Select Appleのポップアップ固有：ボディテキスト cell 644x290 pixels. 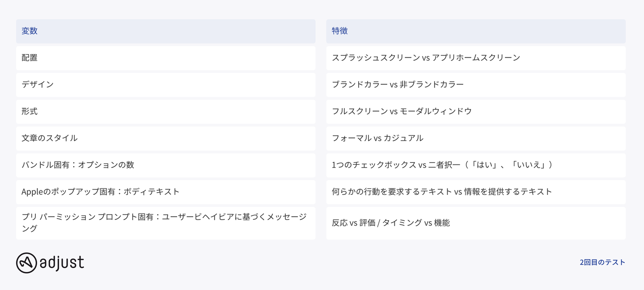165,192
